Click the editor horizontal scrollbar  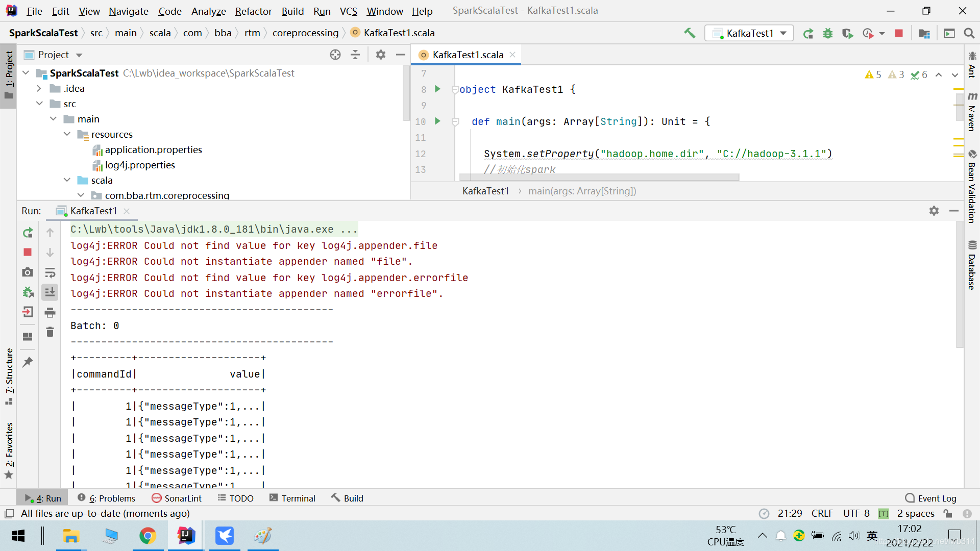point(599,177)
